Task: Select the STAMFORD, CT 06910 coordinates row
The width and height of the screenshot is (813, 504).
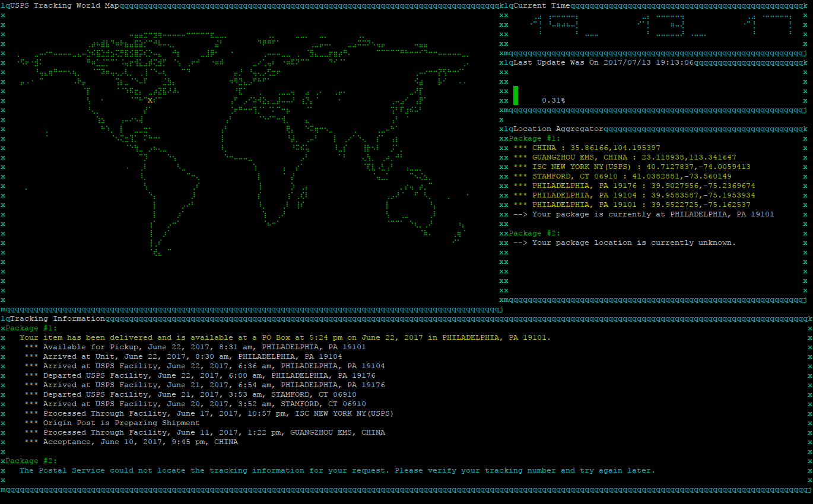Action: [x=623, y=176]
